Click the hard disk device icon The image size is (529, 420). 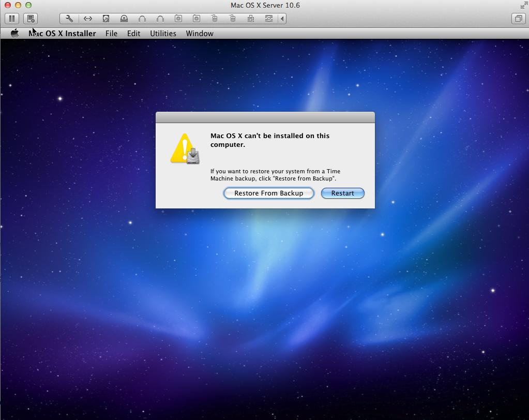pyautogui.click(x=106, y=19)
